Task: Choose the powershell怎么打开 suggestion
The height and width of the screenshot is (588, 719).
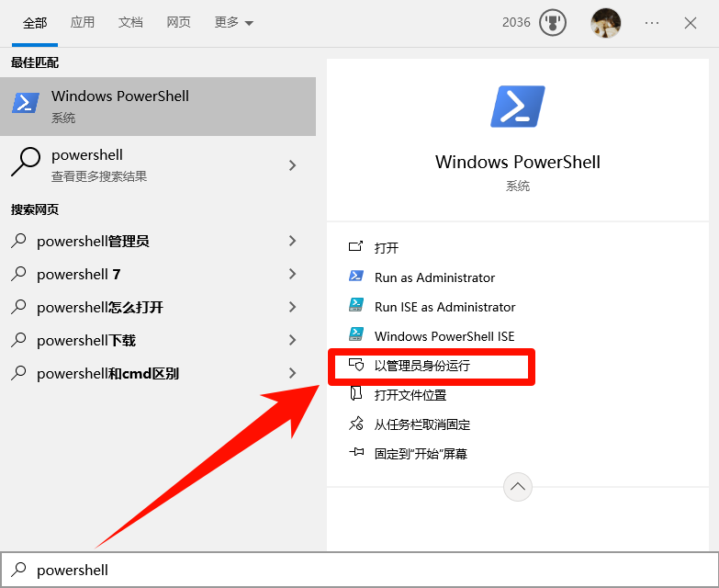Action: pos(158,307)
